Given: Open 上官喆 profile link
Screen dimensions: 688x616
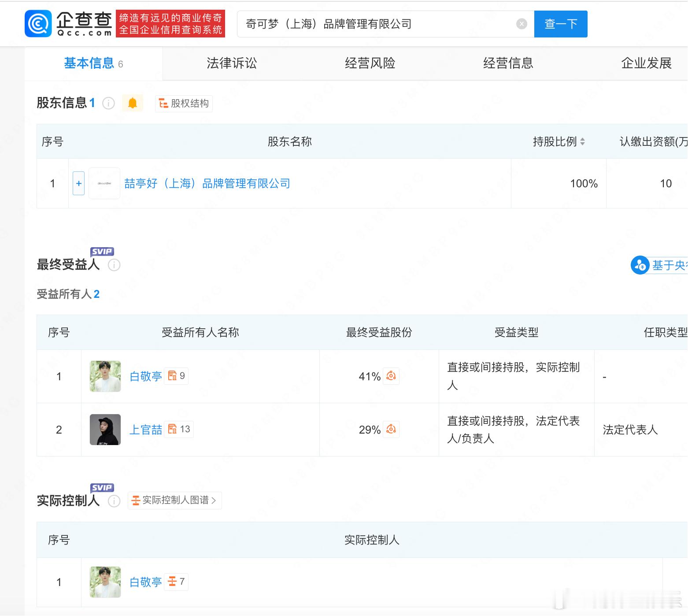Looking at the screenshot, I should pos(146,430).
